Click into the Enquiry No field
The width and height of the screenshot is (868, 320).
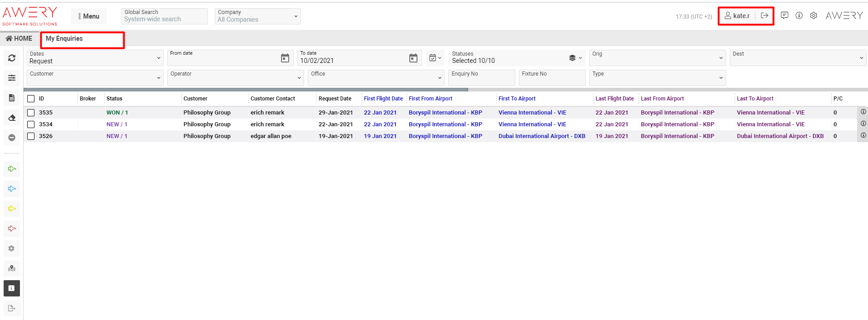click(x=481, y=78)
